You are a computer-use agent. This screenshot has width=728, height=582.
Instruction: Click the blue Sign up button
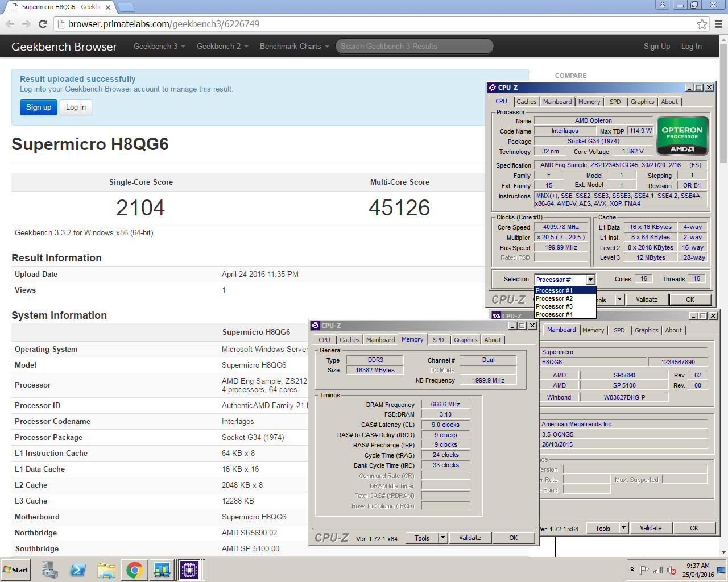39,107
